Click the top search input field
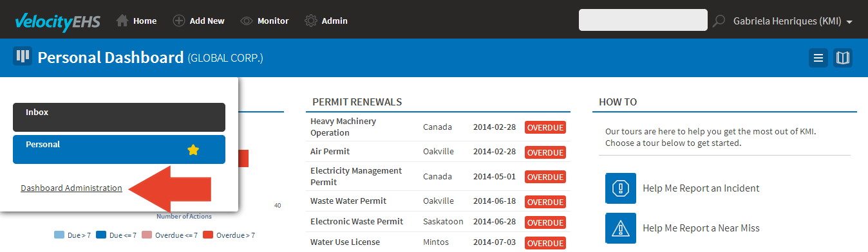The height and width of the screenshot is (252, 868). pyautogui.click(x=643, y=20)
